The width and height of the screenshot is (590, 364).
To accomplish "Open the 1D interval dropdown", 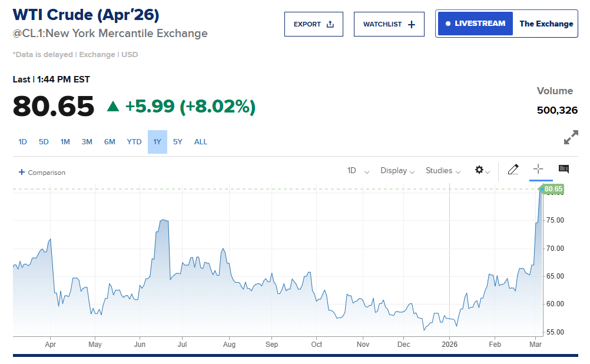I will [358, 171].
